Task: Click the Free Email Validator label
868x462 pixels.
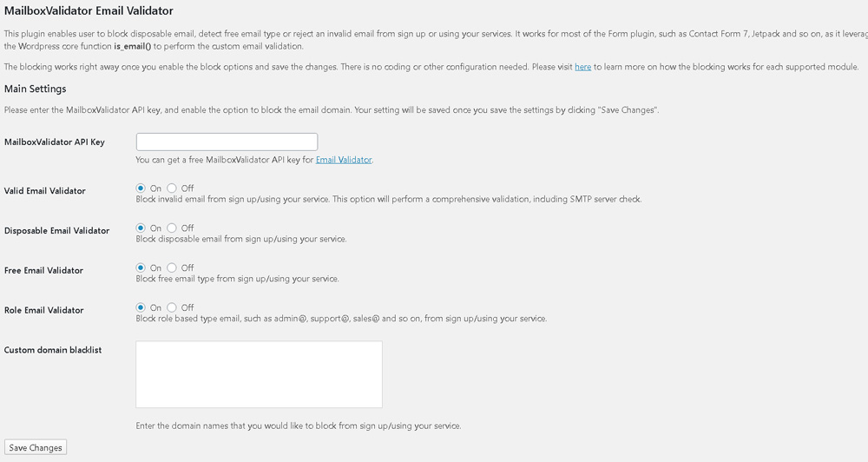Action: 43,270
